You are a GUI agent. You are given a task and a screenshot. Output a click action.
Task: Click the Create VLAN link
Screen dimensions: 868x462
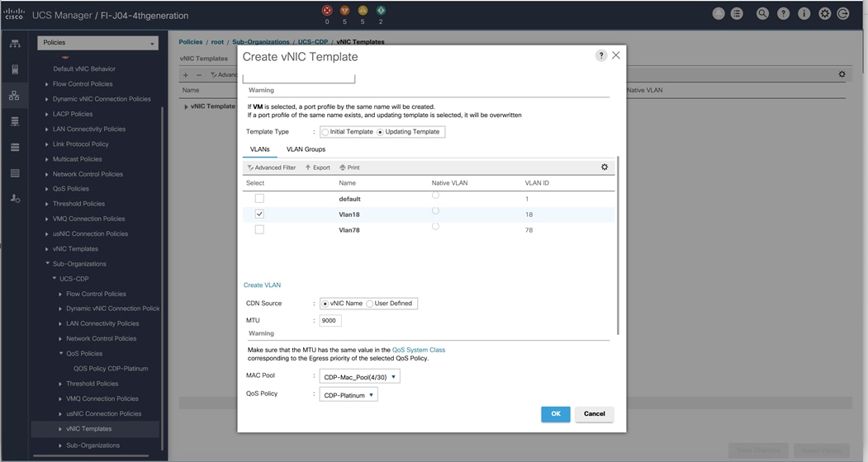[262, 285]
